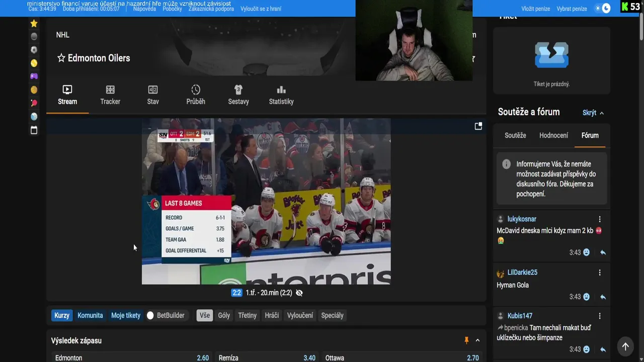This screenshot has height=362, width=644.
Task: Select the Komunita button
Action: pyautogui.click(x=90, y=315)
